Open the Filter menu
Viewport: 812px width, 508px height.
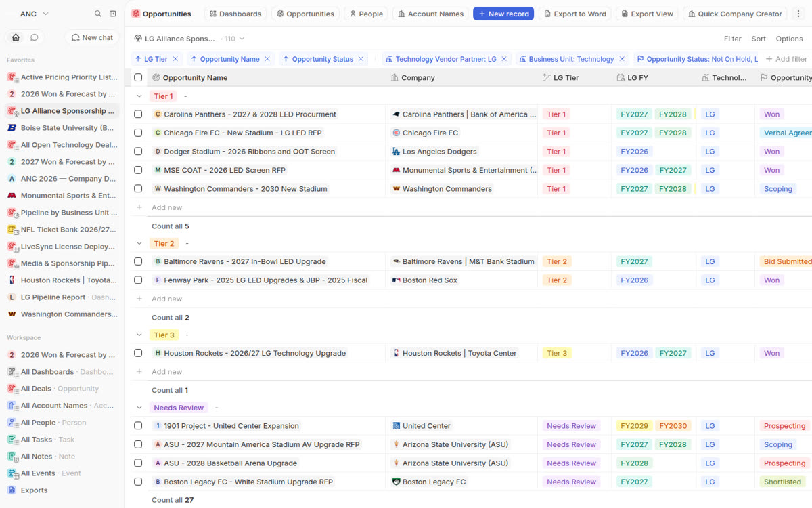tap(732, 39)
